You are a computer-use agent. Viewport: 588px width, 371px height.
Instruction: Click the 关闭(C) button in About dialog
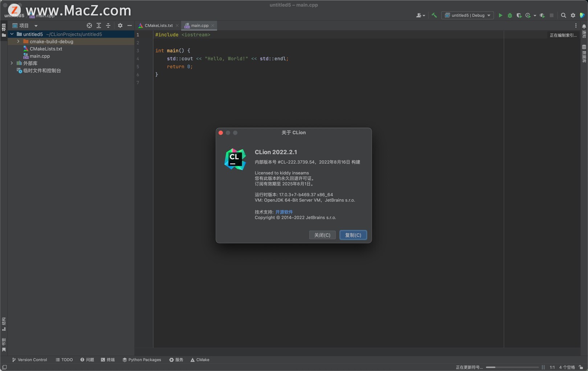322,235
